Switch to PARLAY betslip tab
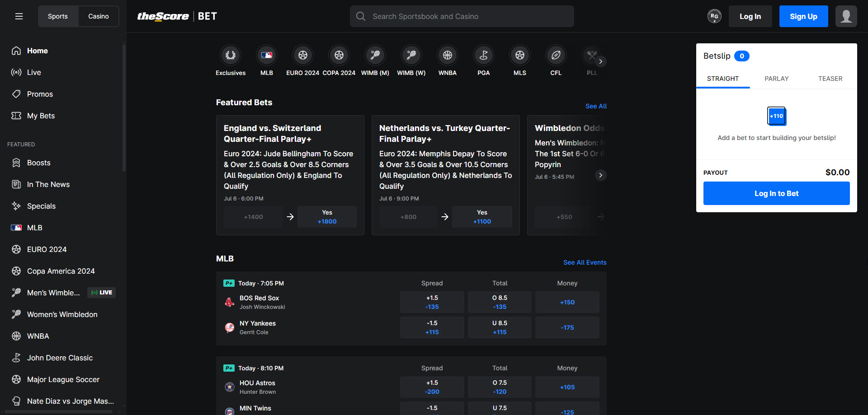This screenshot has width=868, height=415. pos(776,79)
